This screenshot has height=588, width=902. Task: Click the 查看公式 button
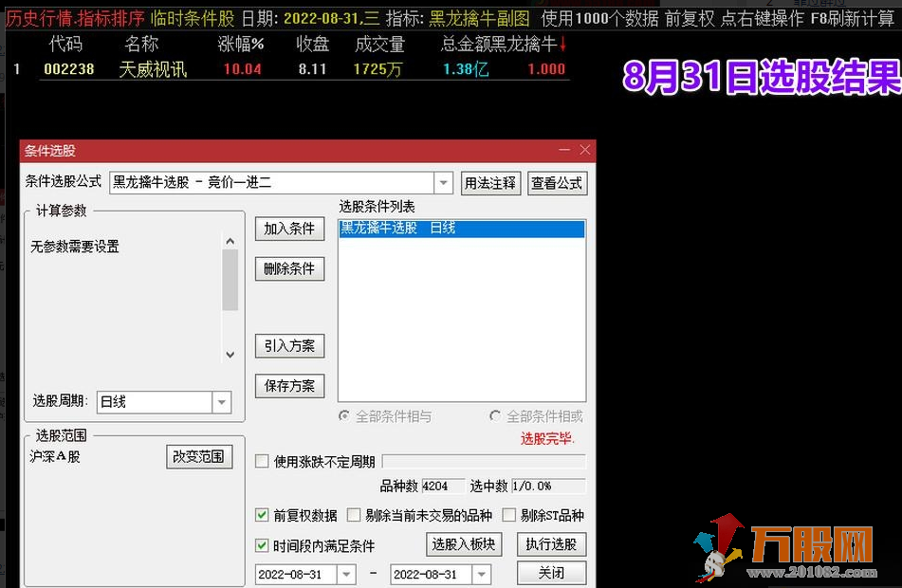pos(557,183)
